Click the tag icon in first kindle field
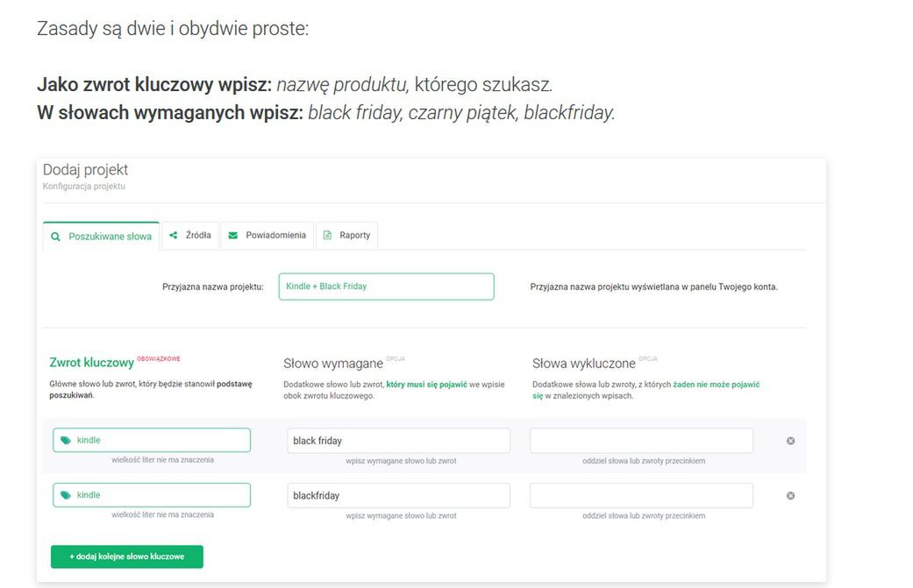Viewport: 913px width, 588px height. coord(66,440)
